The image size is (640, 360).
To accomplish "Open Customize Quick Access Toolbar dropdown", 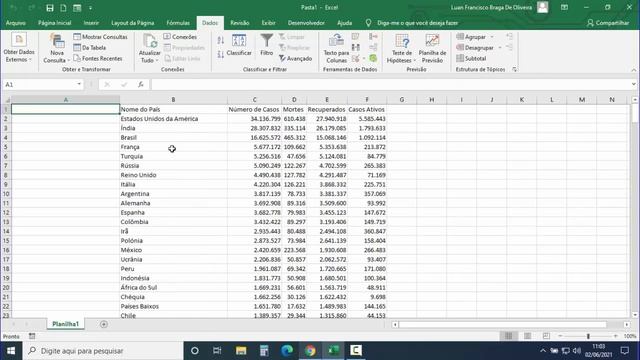I will pyautogui.click(x=90, y=8).
